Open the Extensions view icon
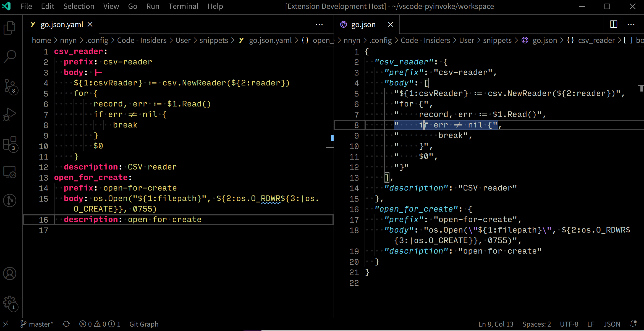This screenshot has width=644, height=331. (10, 143)
